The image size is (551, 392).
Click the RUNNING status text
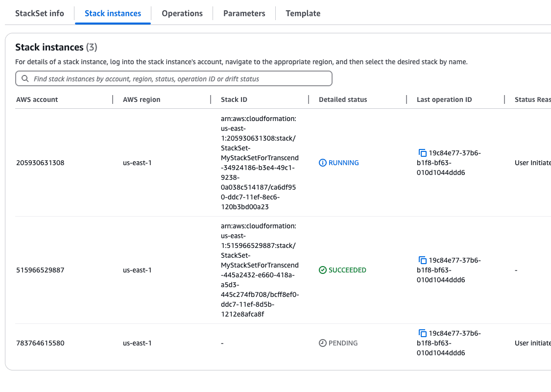pos(343,163)
